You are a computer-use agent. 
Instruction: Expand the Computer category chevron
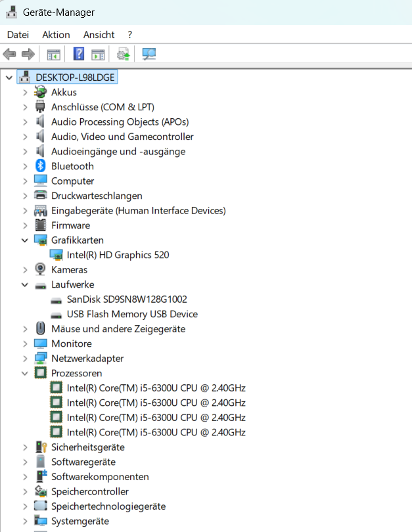(25, 181)
